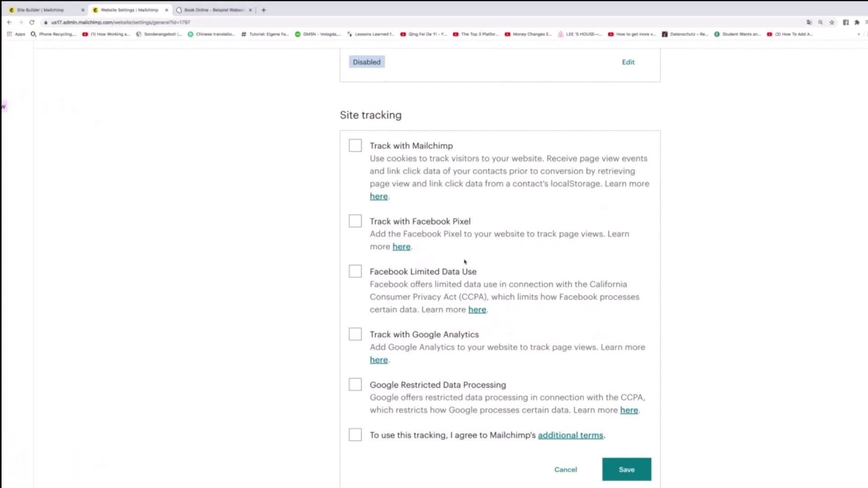Open 'here' link under Track with Mailchimp

378,197
